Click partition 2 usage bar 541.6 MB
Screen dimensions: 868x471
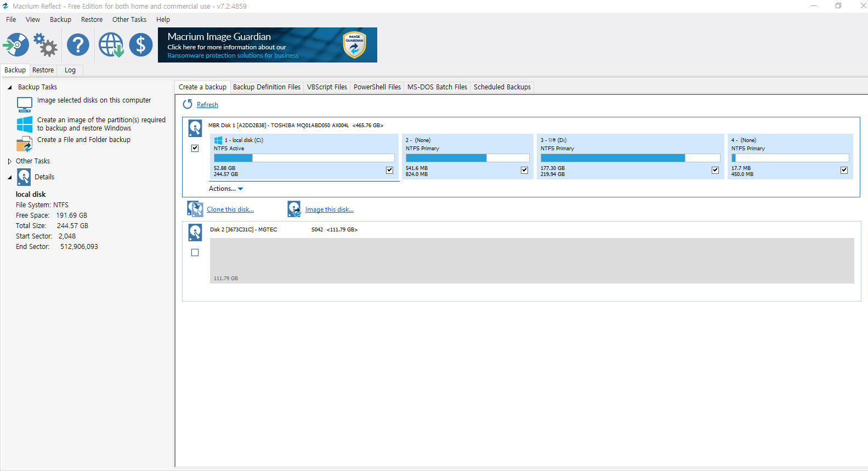click(x=467, y=158)
